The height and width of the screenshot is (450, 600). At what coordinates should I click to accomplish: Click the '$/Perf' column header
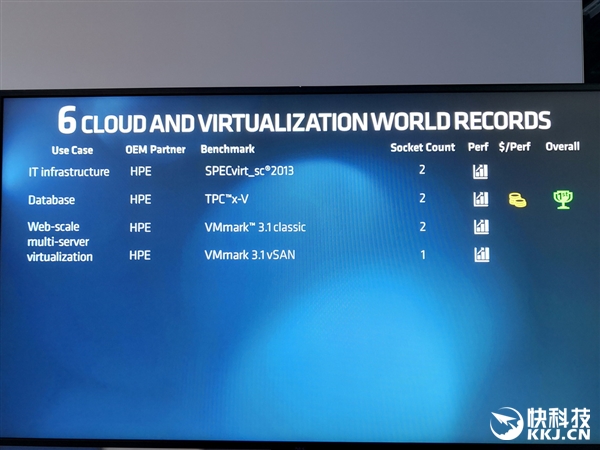(515, 147)
